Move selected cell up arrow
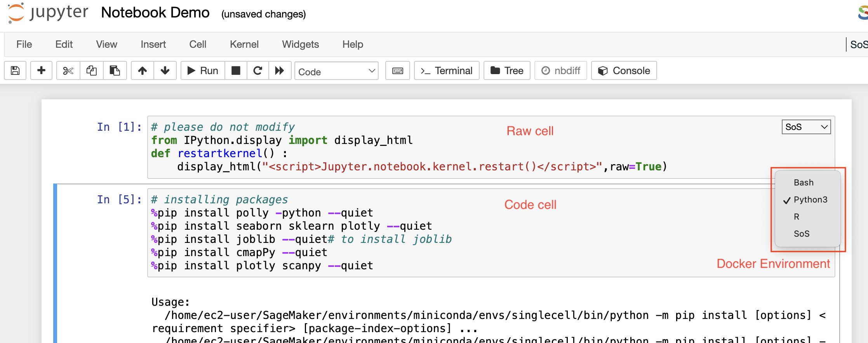Image resolution: width=868 pixels, height=343 pixels. tap(143, 71)
